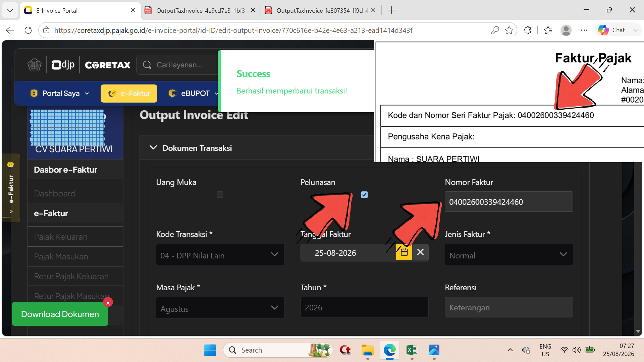
Task: Click the Referensi Keterangan field
Action: (x=509, y=307)
